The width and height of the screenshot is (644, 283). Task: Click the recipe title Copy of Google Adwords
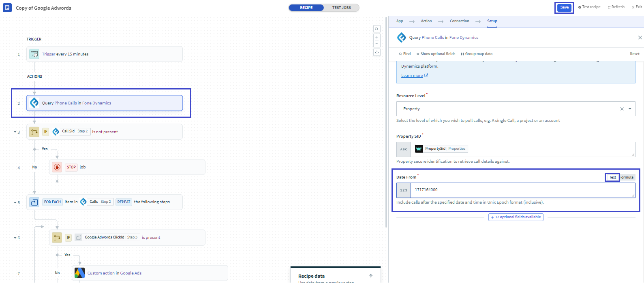tap(43, 8)
